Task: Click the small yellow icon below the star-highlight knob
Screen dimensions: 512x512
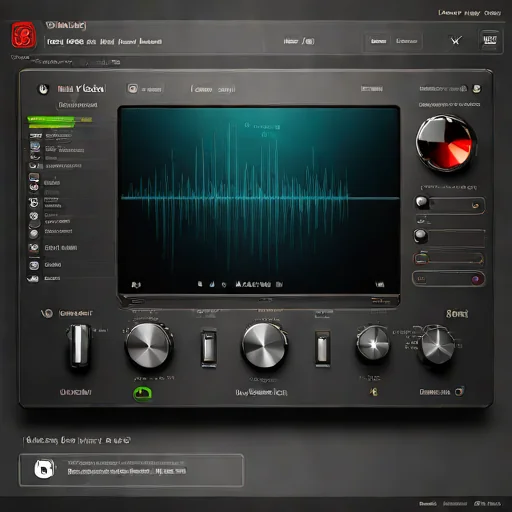Action: tap(374, 392)
